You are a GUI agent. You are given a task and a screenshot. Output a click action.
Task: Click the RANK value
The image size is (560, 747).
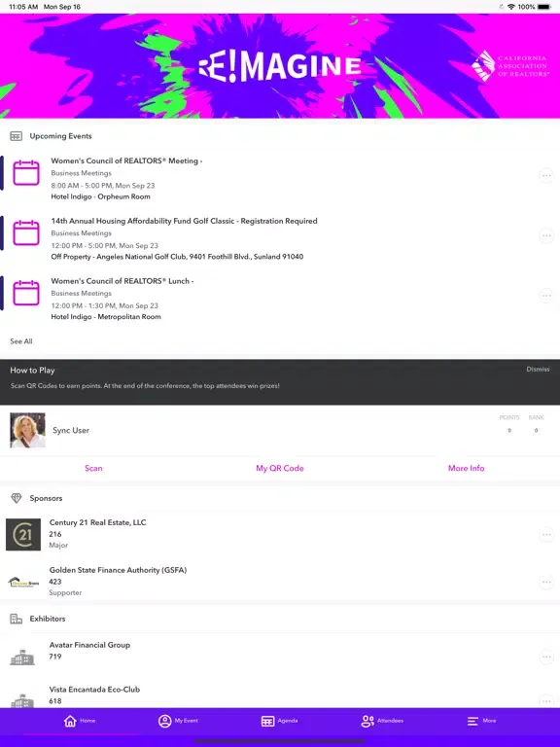(x=537, y=430)
